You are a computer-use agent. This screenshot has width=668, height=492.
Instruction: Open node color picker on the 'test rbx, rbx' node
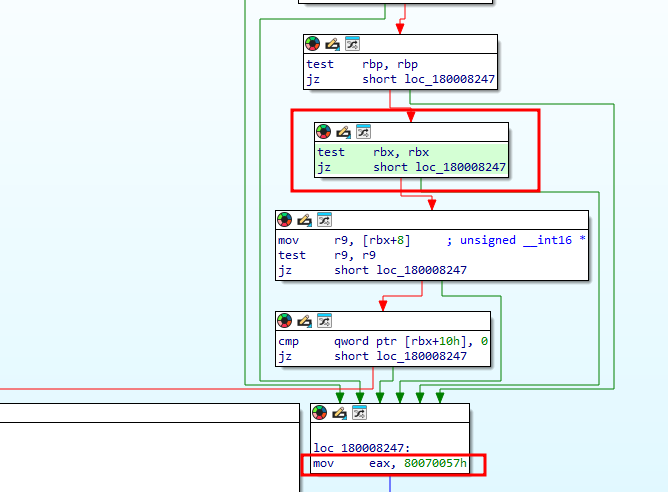[x=324, y=132]
